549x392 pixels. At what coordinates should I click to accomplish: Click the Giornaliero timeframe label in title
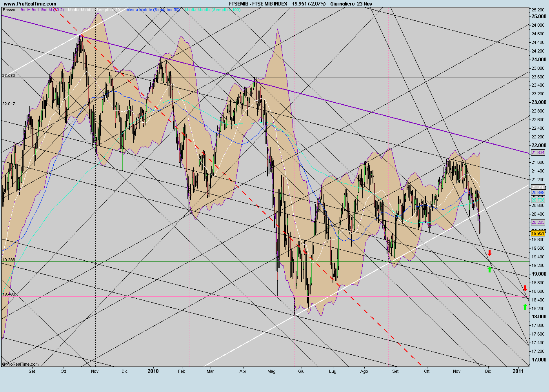(342, 4)
